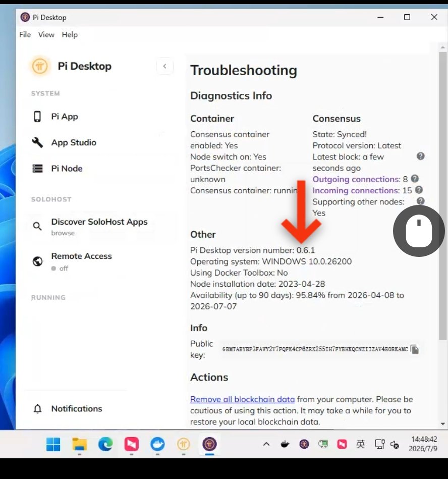
Task: Click the Notifications bell icon
Action: pos(37,408)
